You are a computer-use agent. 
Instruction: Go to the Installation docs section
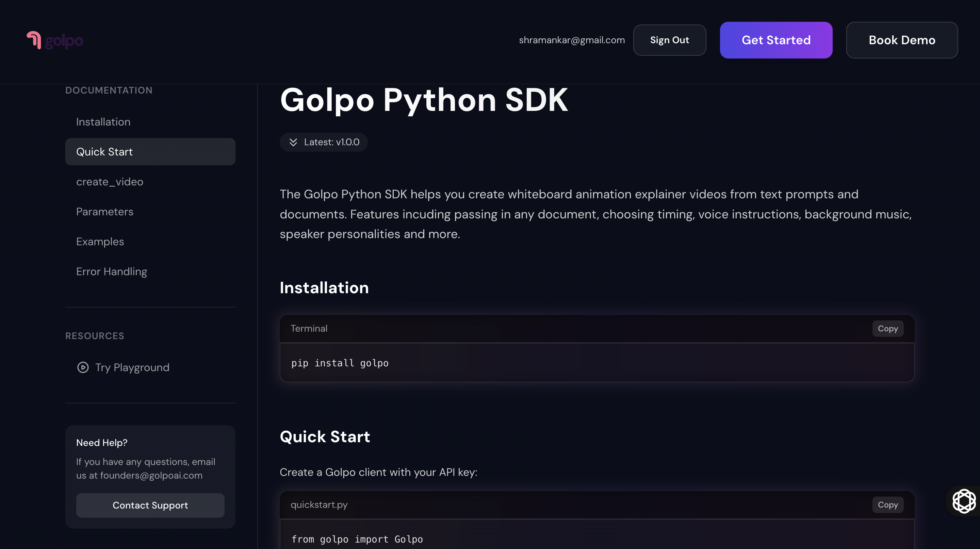[x=103, y=122]
